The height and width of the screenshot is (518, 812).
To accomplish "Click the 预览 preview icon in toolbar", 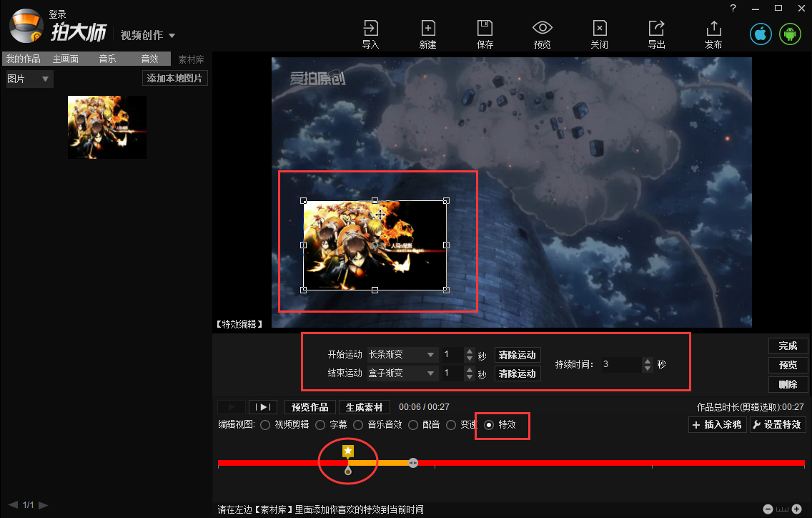I will [x=542, y=34].
